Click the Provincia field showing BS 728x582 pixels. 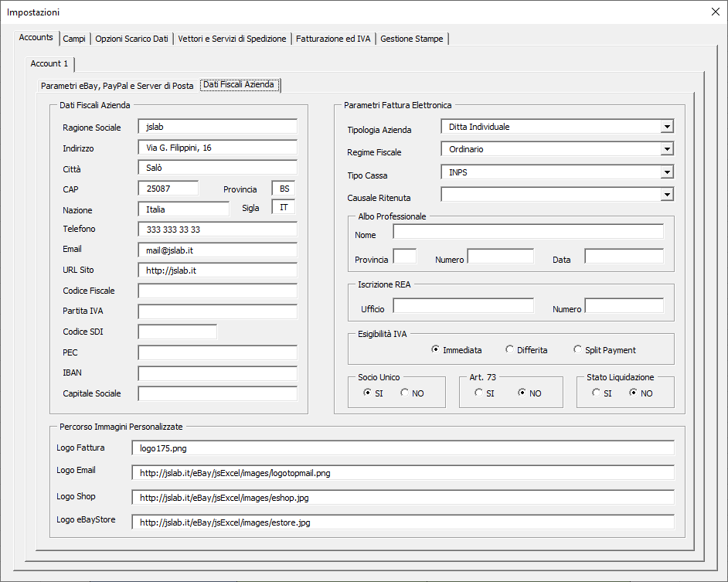[x=283, y=189]
